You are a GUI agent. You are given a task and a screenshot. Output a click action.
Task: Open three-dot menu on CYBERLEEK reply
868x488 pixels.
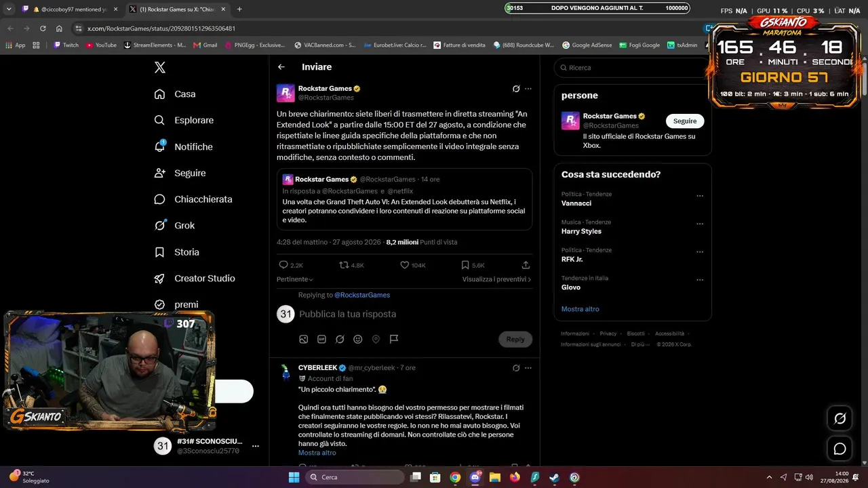pos(528,368)
